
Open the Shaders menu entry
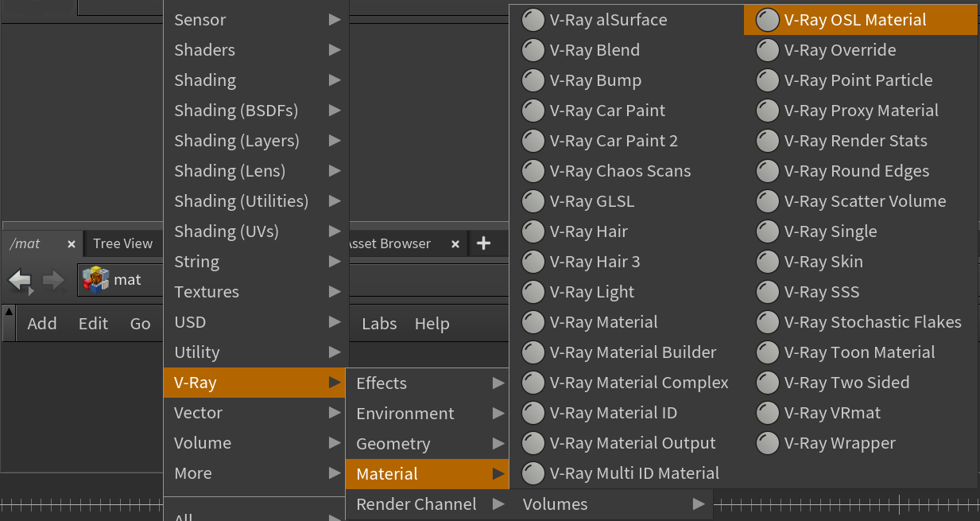pos(256,50)
